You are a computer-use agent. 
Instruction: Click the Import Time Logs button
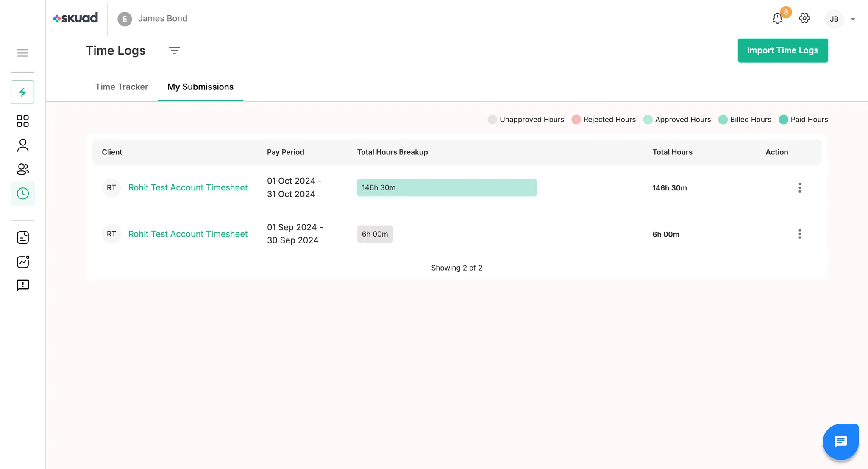pyautogui.click(x=782, y=50)
